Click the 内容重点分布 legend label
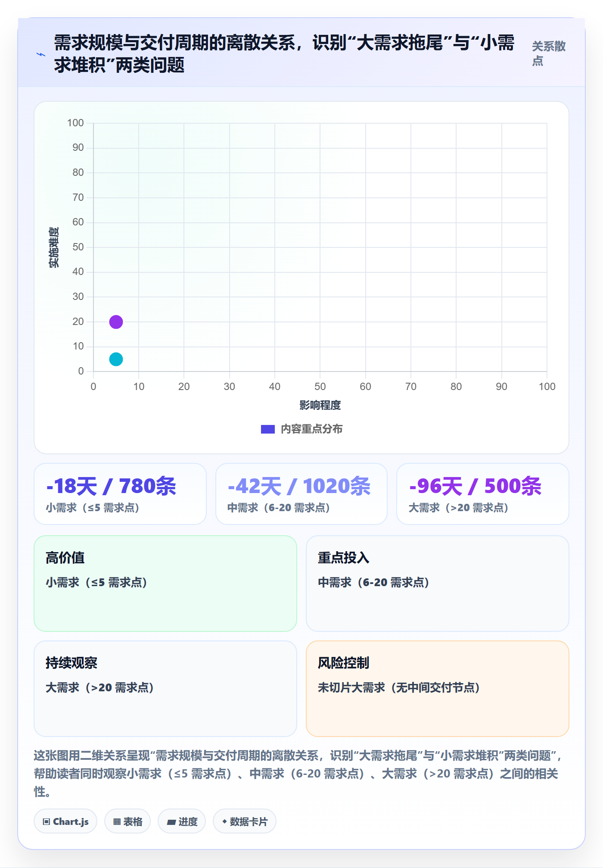The height and width of the screenshot is (868, 603). click(x=312, y=429)
